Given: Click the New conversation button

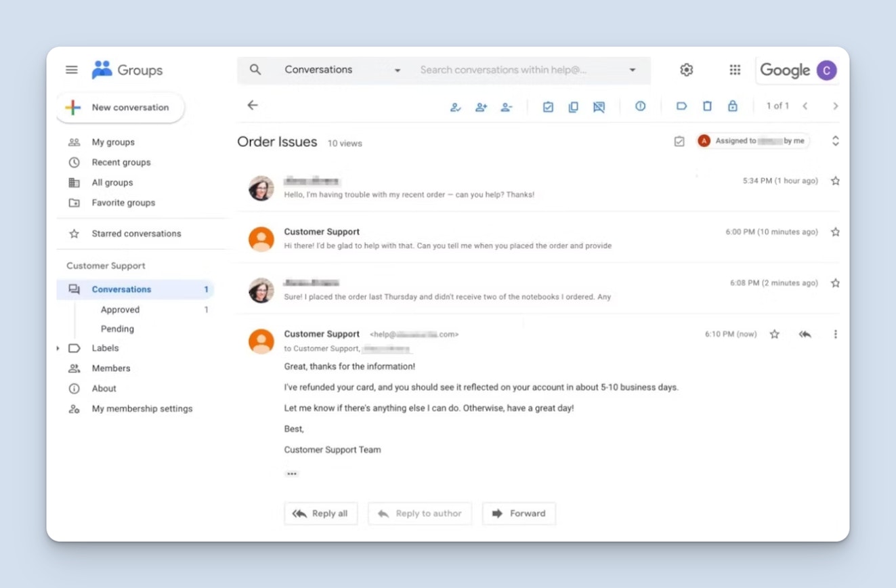Looking at the screenshot, I should 120,108.
